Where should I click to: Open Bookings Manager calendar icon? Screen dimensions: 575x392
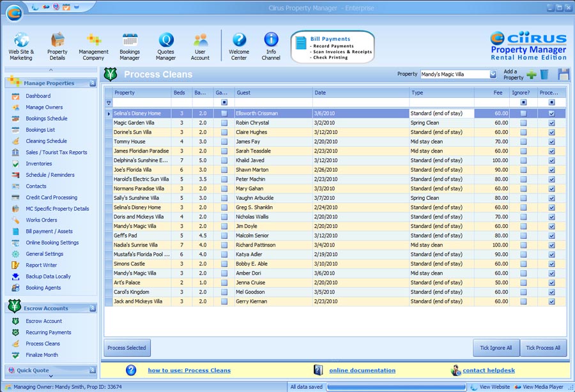click(130, 40)
